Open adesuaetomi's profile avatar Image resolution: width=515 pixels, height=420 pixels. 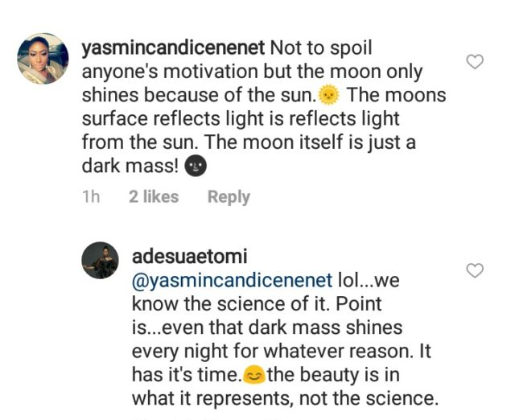101,261
